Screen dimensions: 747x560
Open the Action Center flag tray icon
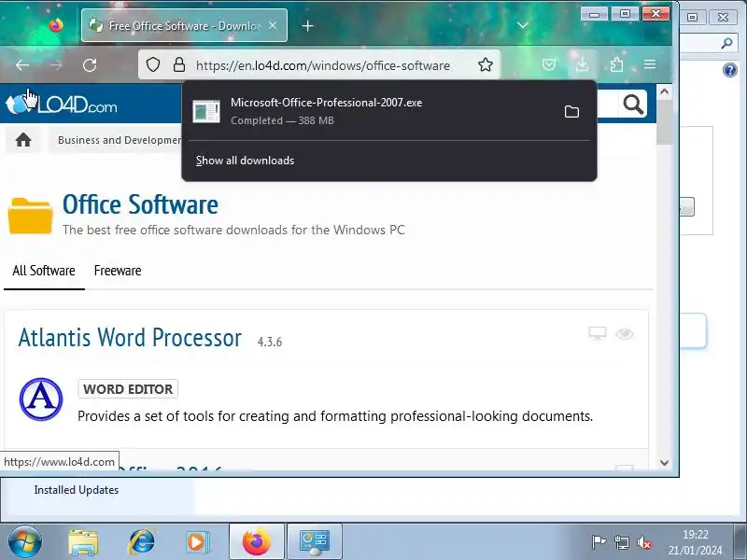coord(599,542)
